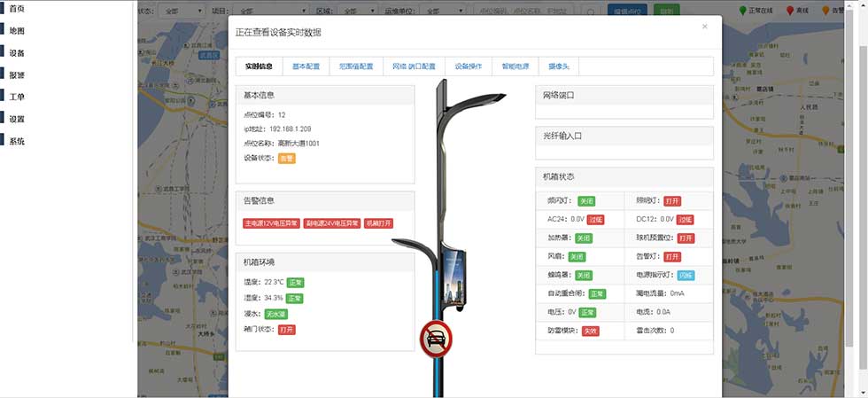Click the green 正常在线 map marker in the legend
Viewport: 868px width, 398px height.
coord(743,12)
